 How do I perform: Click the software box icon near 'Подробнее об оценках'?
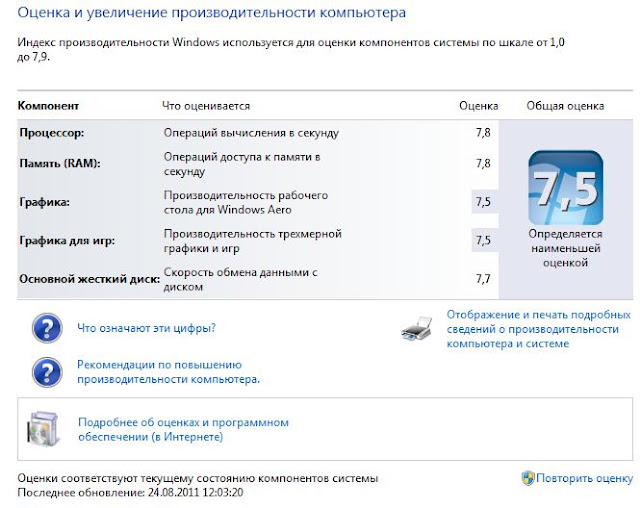[x=42, y=429]
